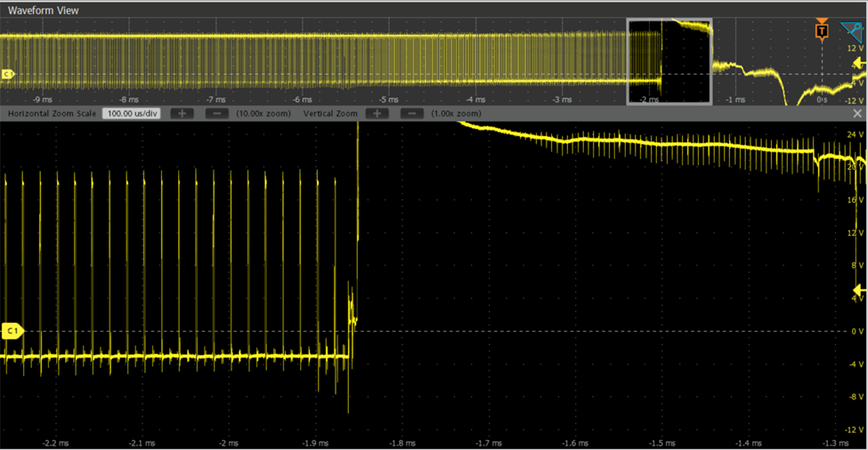Click the Horizontal Zoom Scale 100.00 us/div field

point(132,113)
